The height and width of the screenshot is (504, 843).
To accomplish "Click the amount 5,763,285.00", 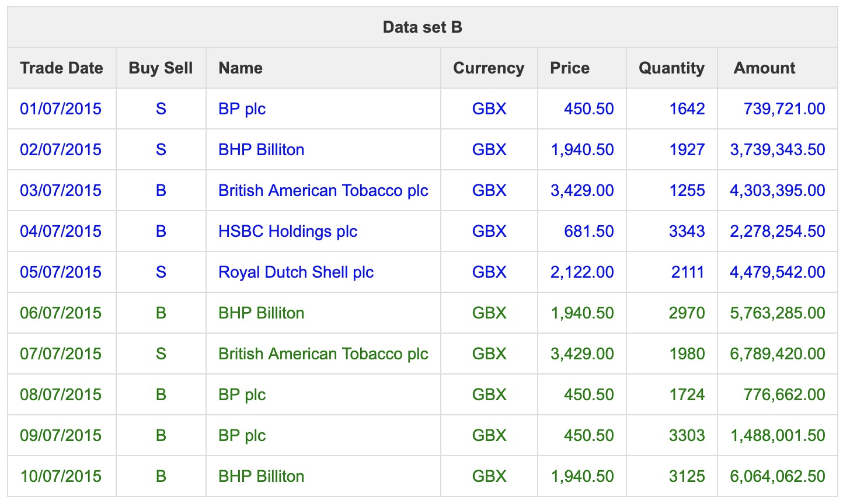I will pyautogui.click(x=778, y=313).
